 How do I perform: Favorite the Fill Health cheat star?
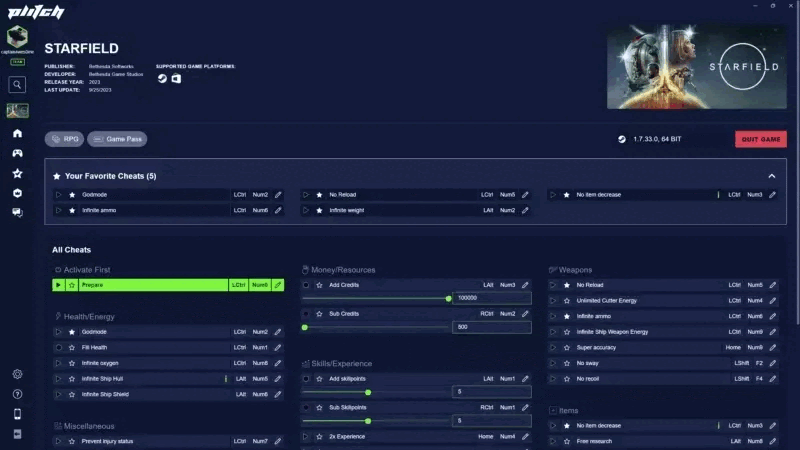pyautogui.click(x=72, y=347)
